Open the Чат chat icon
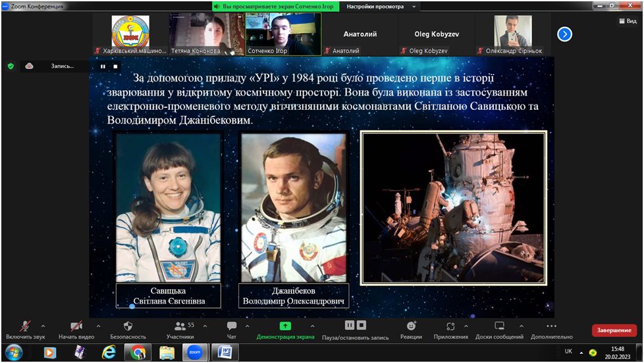 (x=232, y=326)
